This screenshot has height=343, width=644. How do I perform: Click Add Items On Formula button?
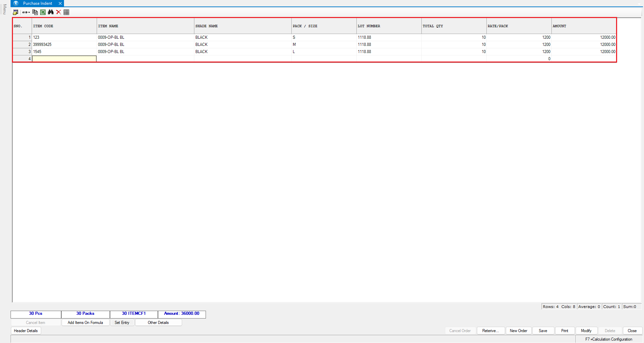point(85,323)
